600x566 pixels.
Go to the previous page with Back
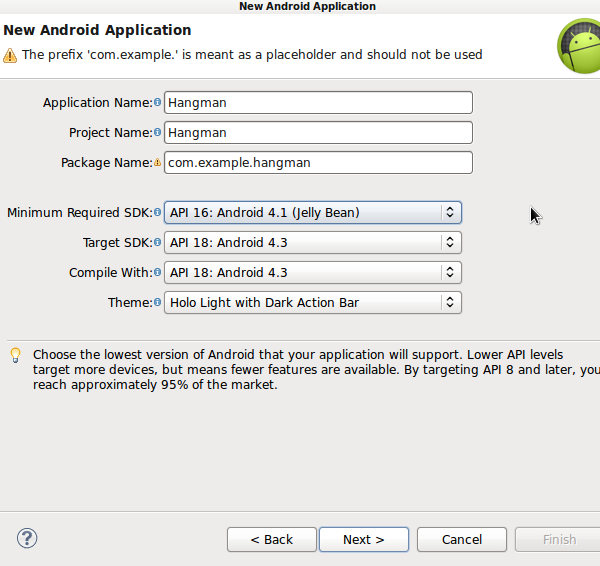[272, 540]
